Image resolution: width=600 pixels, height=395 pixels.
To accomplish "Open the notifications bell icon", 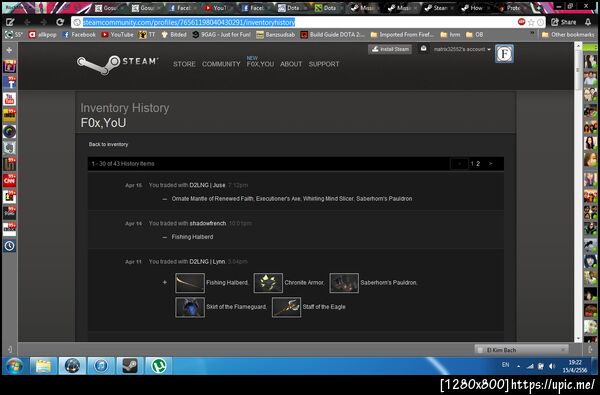I will pos(588,22).
